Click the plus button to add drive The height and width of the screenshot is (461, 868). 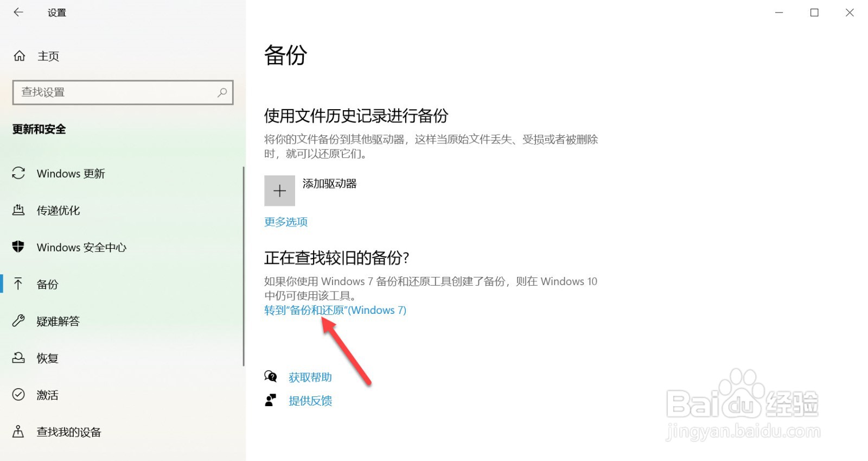(x=279, y=191)
